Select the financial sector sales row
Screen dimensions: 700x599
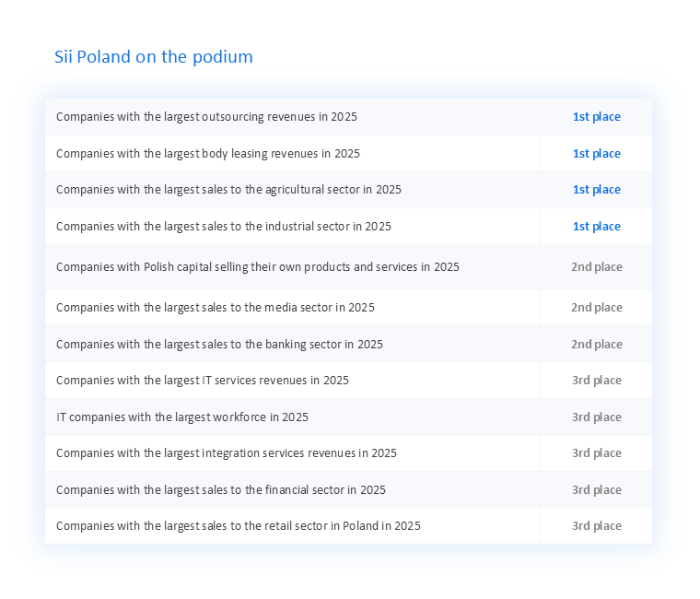348,489
